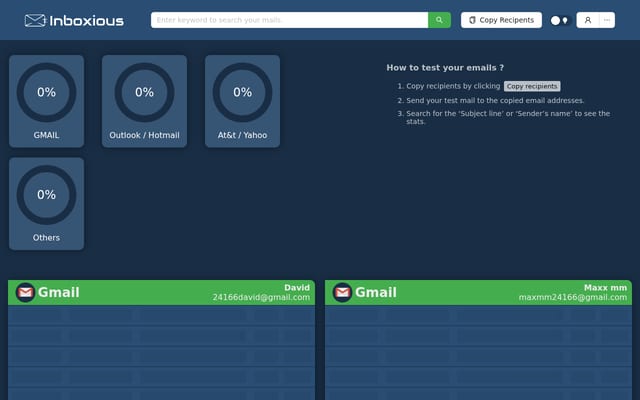The height and width of the screenshot is (400, 640).
Task: Click the Copy Recipents header button
Action: (501, 20)
